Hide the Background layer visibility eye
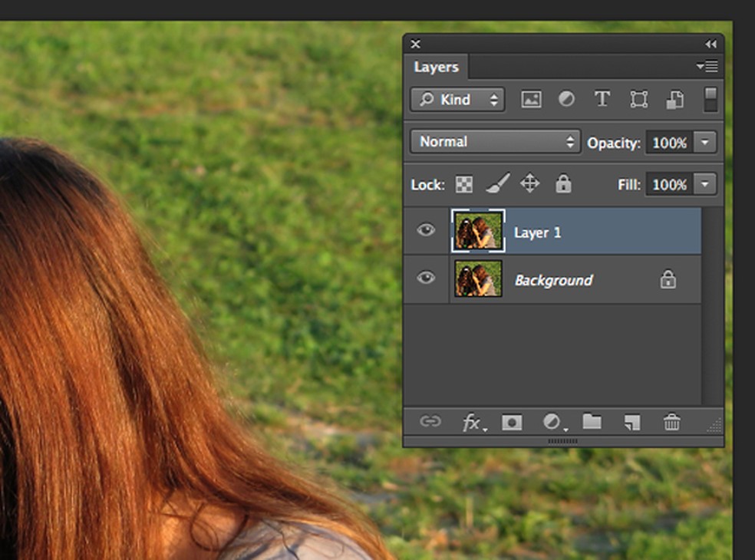755x560 pixels. pos(426,278)
